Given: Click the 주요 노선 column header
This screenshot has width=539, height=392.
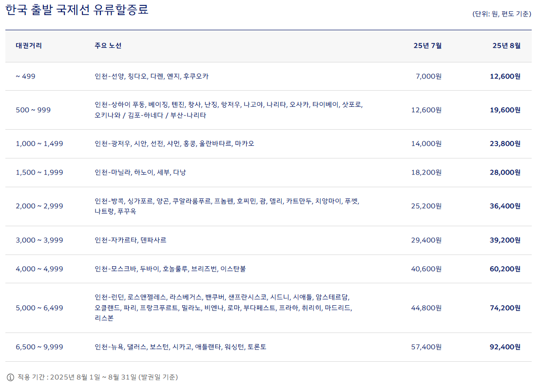Looking at the screenshot, I should pos(108,45).
